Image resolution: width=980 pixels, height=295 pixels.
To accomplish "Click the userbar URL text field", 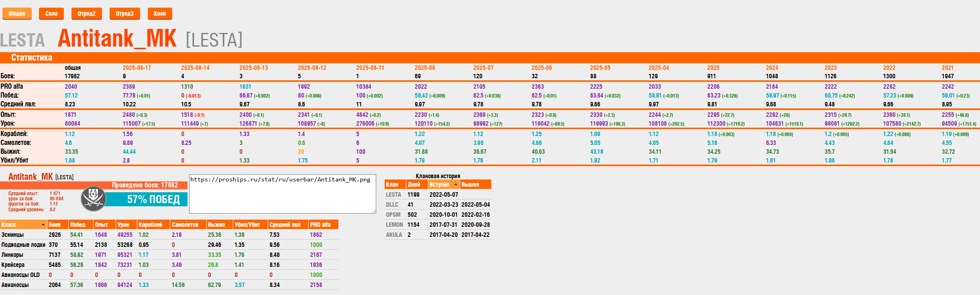I will [x=283, y=194].
